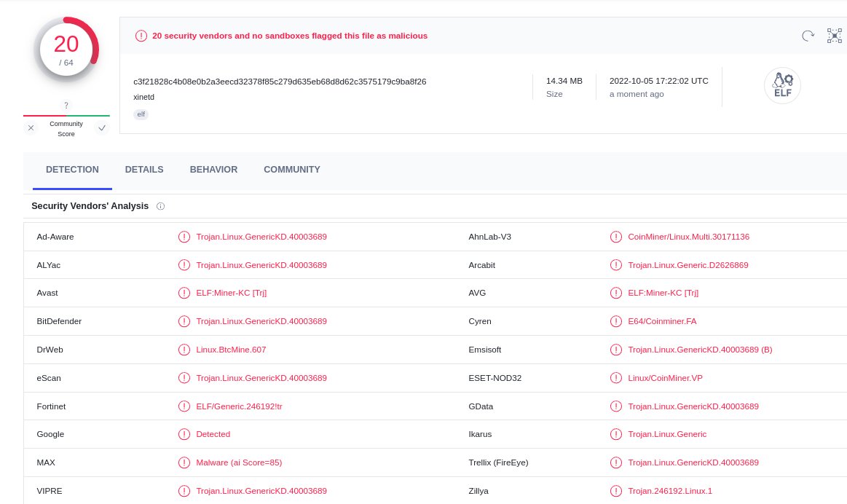The image size is (847, 504).
Task: Click the alert icon in Emsisoft row
Action: (616, 350)
